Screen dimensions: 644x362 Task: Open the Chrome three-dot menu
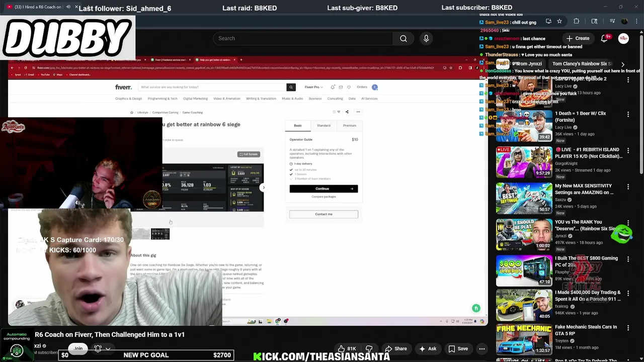636,21
